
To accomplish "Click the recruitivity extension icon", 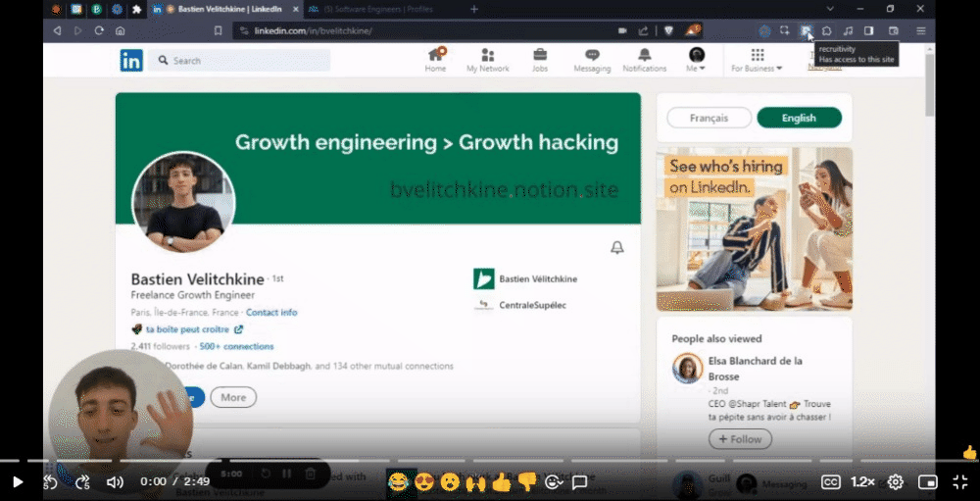I will pos(807,30).
